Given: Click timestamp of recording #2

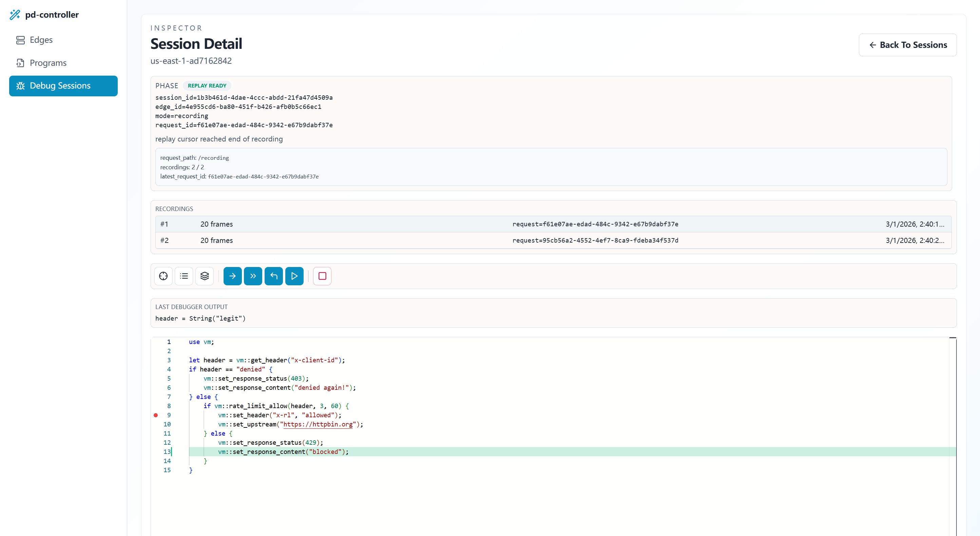Looking at the screenshot, I should (915, 241).
